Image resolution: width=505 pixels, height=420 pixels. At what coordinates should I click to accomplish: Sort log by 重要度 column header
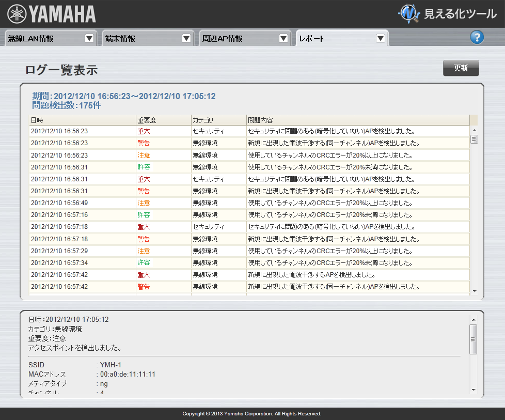163,120
